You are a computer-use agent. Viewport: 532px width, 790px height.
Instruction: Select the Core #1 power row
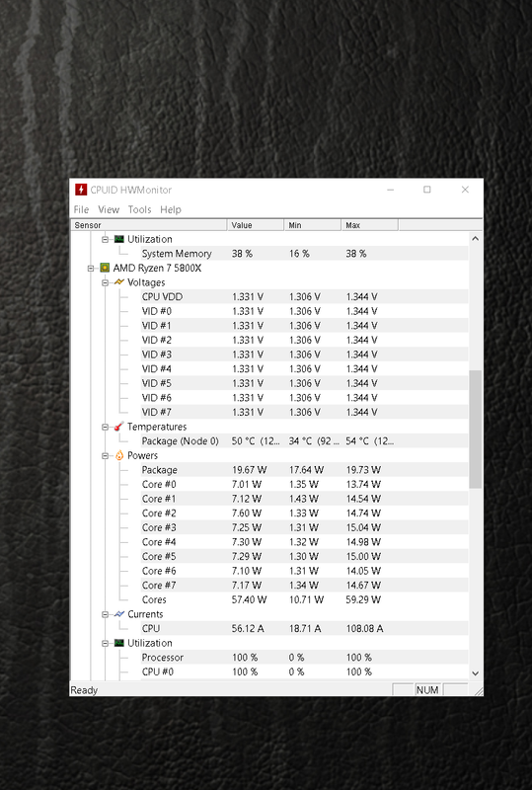click(x=304, y=499)
